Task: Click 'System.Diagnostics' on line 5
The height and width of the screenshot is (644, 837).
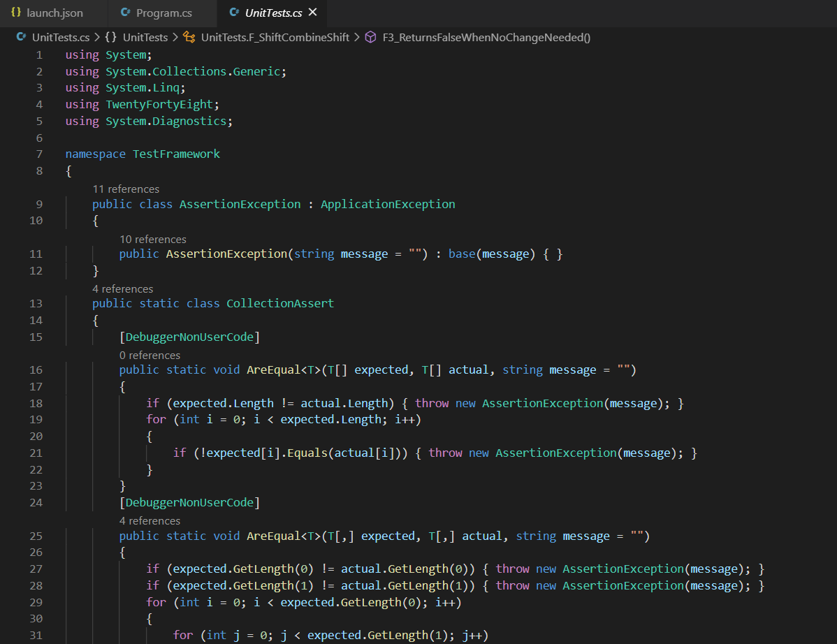Action: (x=166, y=121)
